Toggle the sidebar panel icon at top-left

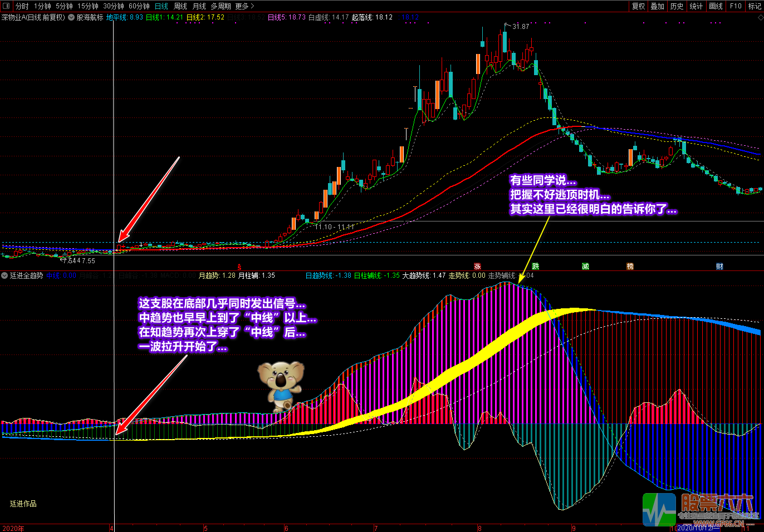tap(7, 6)
